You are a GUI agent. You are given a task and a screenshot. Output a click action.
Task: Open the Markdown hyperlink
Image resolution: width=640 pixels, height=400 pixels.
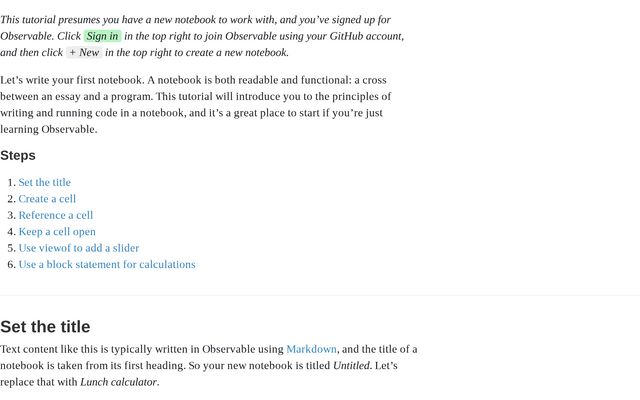pos(311,349)
